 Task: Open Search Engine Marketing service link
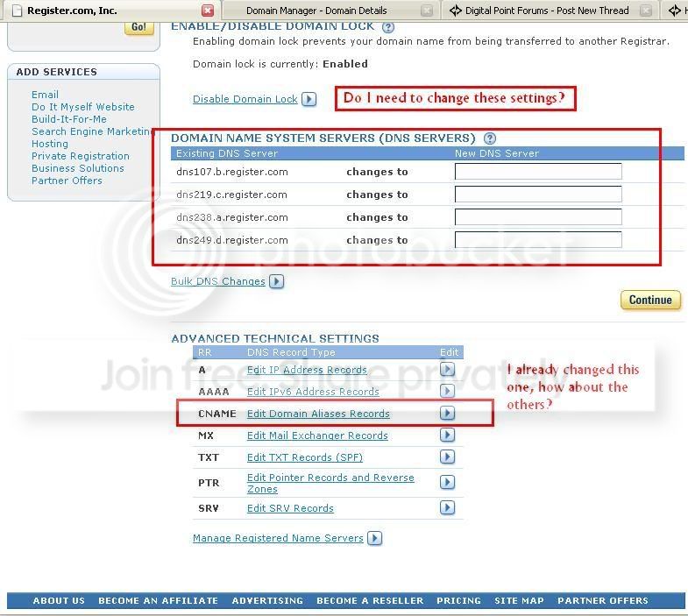coord(92,131)
